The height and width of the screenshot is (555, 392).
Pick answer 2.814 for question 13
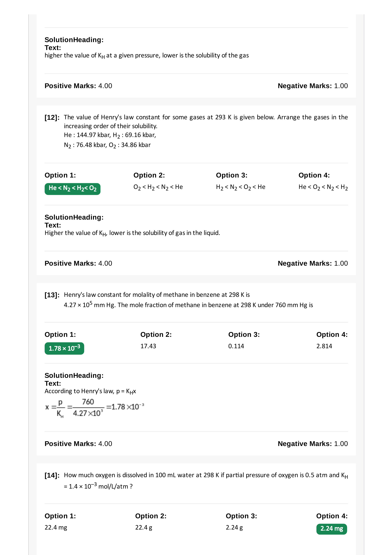324,346
